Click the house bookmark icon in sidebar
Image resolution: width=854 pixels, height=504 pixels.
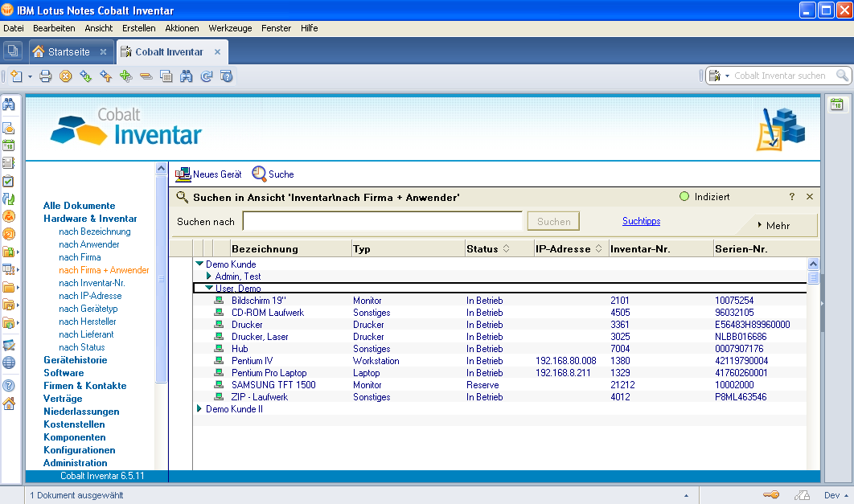point(9,404)
